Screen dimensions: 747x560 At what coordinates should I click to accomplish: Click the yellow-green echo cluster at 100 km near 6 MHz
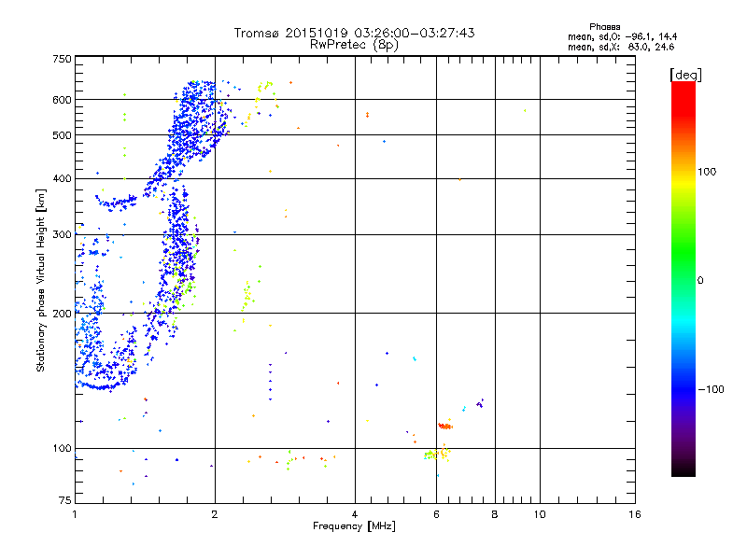pyautogui.click(x=437, y=454)
